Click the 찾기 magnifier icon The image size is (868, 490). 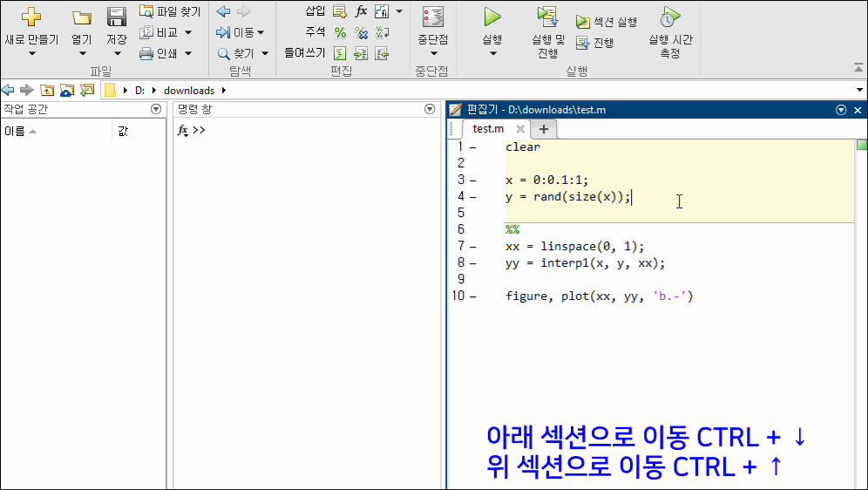[x=224, y=54]
